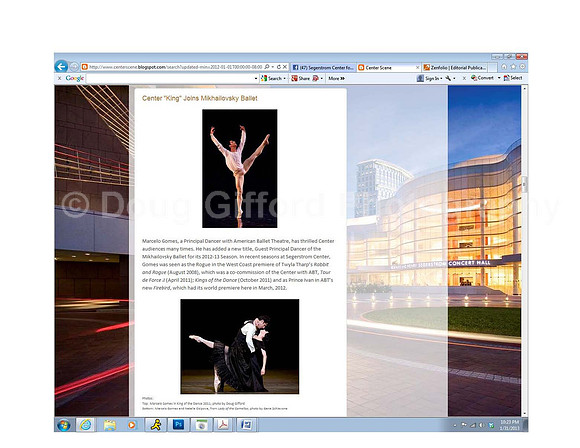Open dropdown arrow beside wrench icon
580x448 pixels.
click(454, 78)
